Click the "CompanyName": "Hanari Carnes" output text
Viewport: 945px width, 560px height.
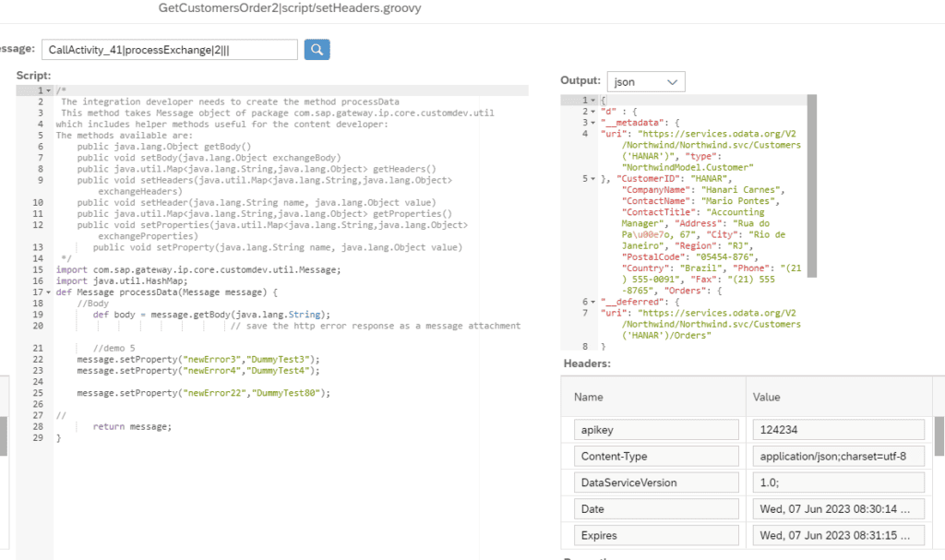point(703,190)
